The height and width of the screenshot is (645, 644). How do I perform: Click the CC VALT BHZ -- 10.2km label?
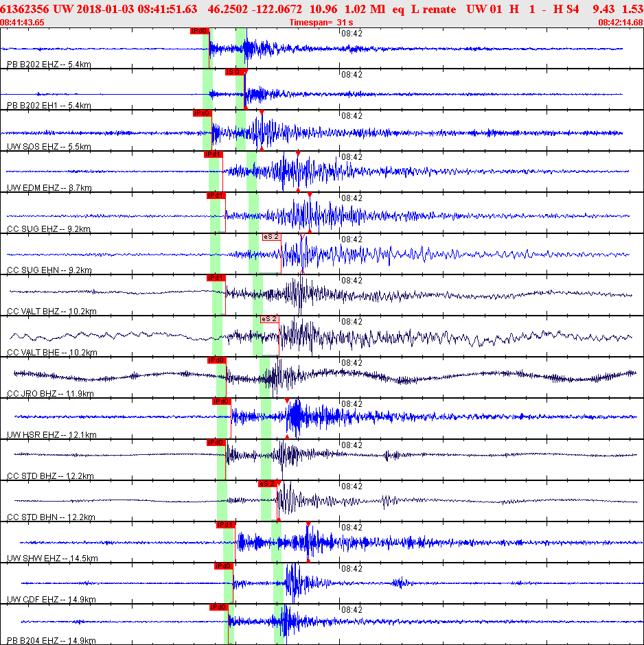pyautogui.click(x=52, y=311)
